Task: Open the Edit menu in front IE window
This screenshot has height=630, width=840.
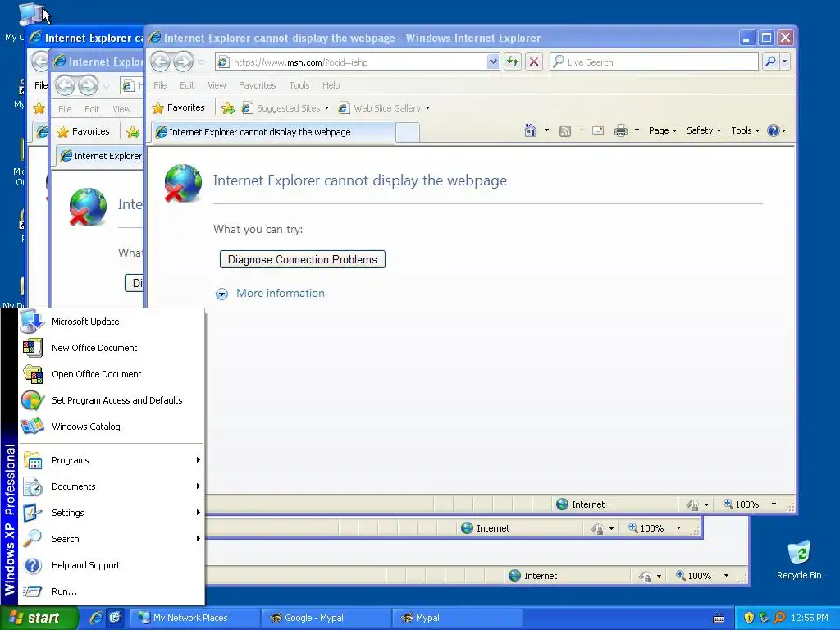Action: click(x=187, y=85)
